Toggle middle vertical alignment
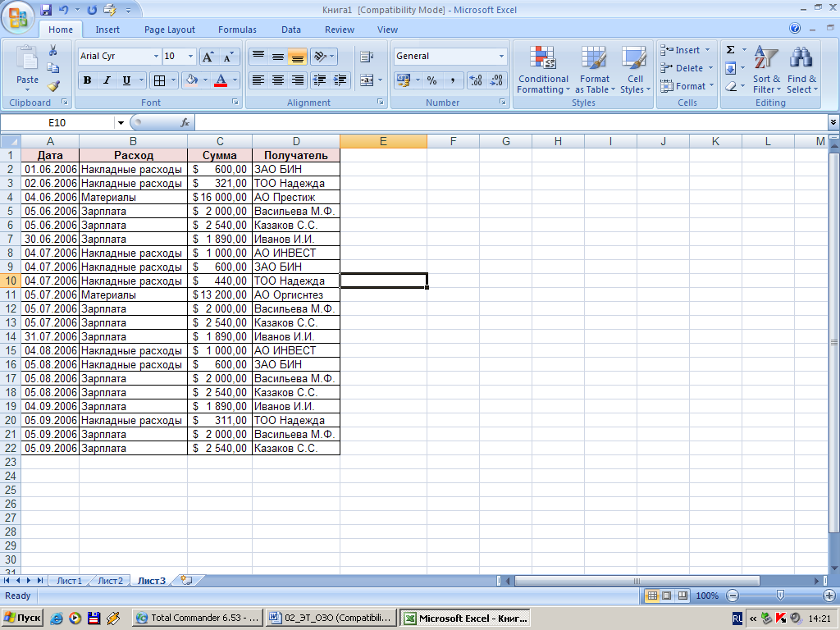840x630 pixels. click(278, 57)
